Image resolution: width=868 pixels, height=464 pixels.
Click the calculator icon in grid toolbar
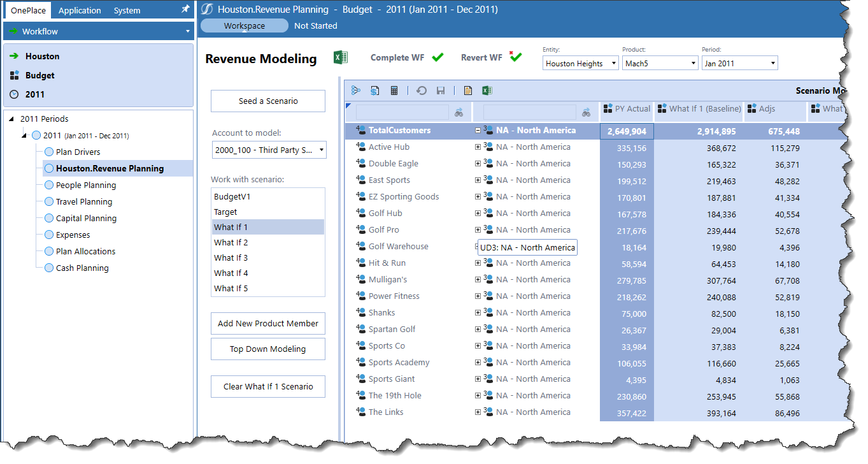point(394,91)
